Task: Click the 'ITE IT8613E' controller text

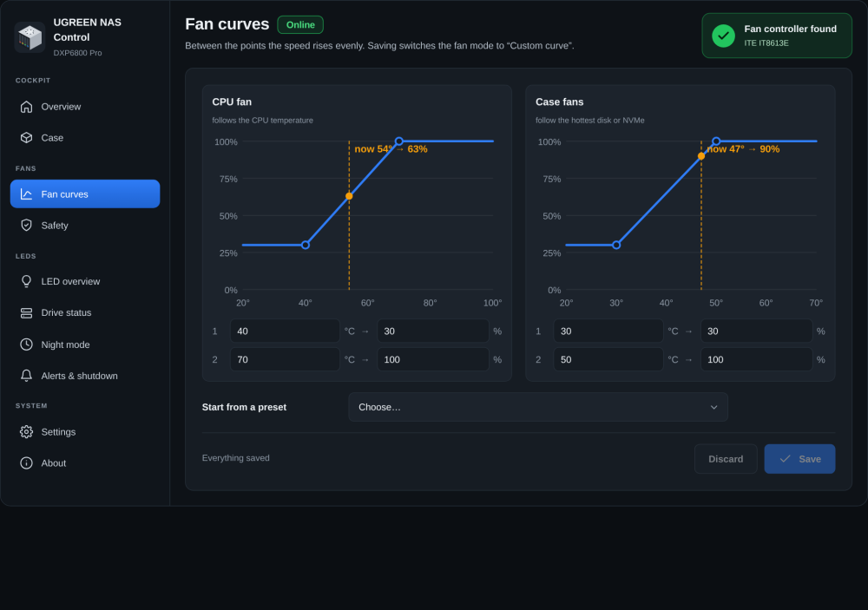Action: pyautogui.click(x=766, y=43)
